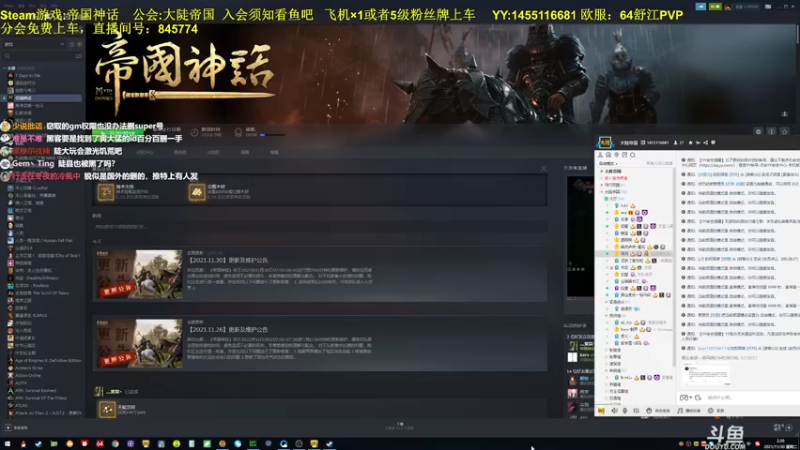
Task: Collapse the top library category in Steam sidebar
Action: (5, 68)
